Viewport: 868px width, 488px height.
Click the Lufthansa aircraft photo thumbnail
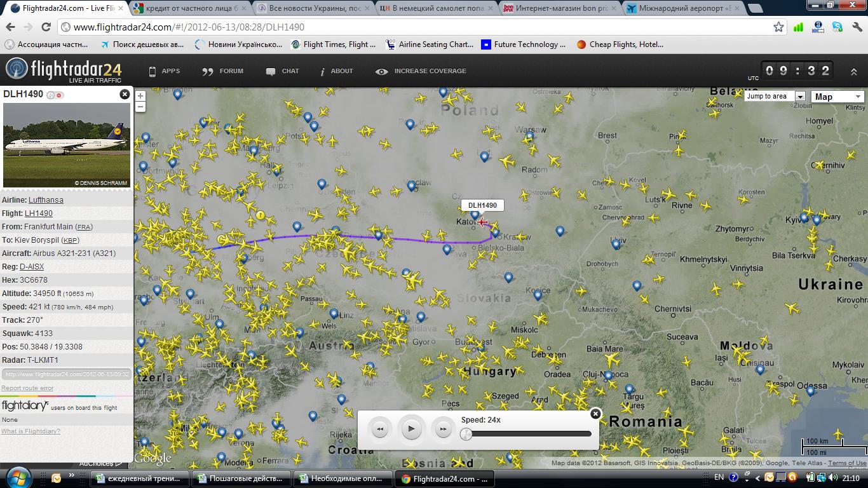pyautogui.click(x=67, y=145)
